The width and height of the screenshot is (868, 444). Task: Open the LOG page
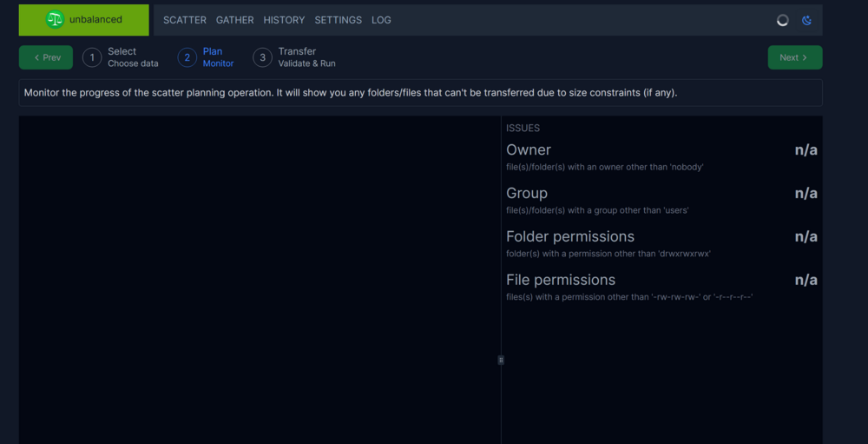[381, 20]
